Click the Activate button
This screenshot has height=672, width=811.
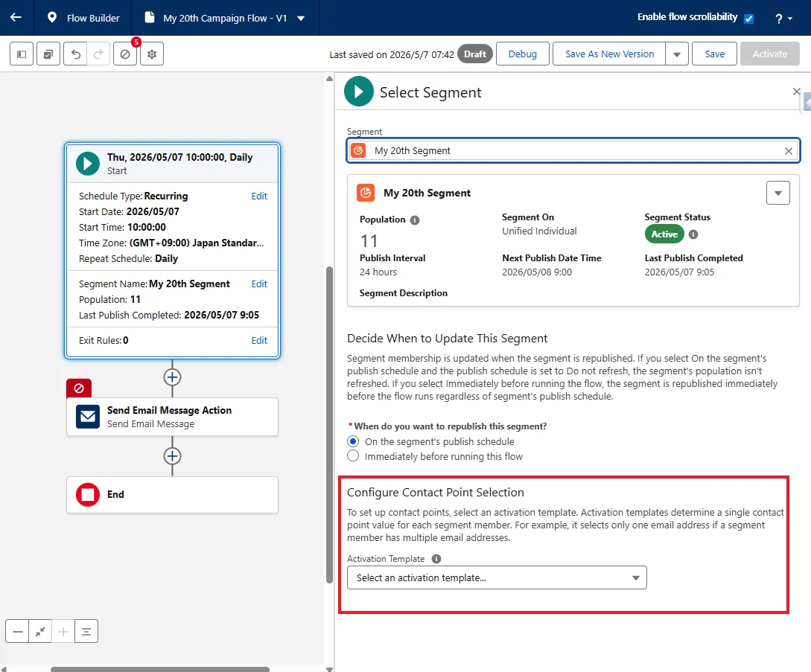[769, 54]
